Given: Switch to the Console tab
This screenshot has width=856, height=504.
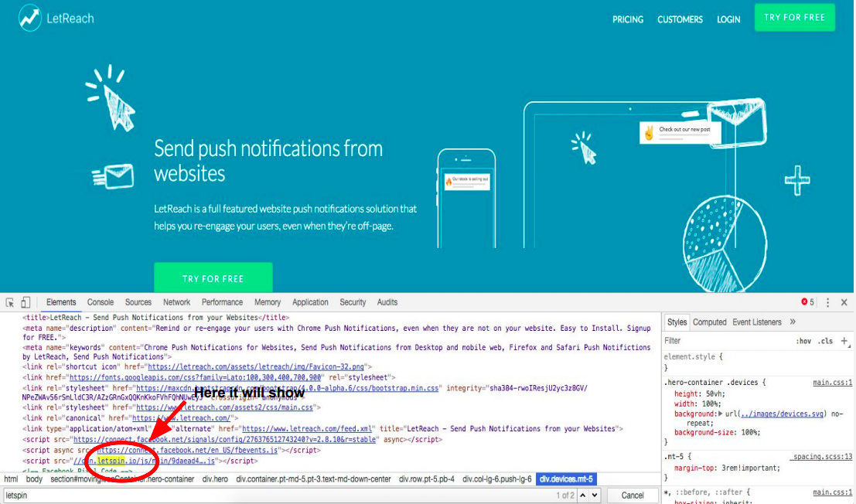Looking at the screenshot, I should [x=101, y=302].
